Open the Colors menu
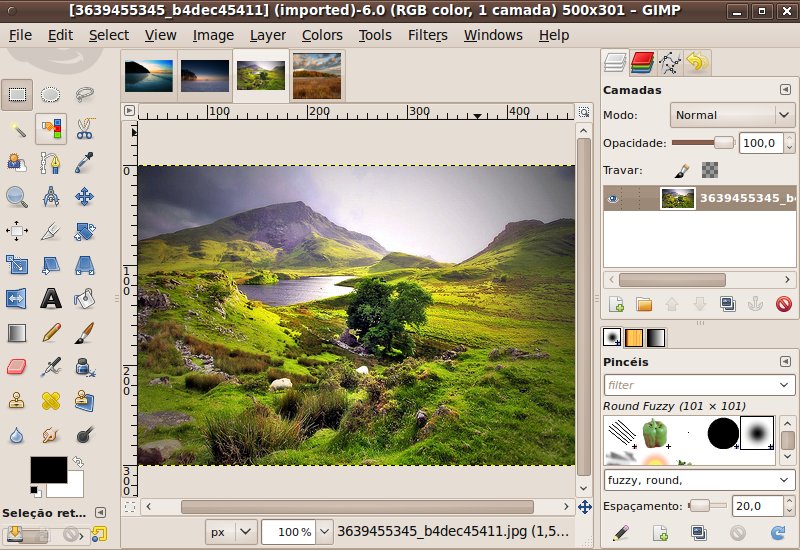Screen dimensions: 800x550 322,35
